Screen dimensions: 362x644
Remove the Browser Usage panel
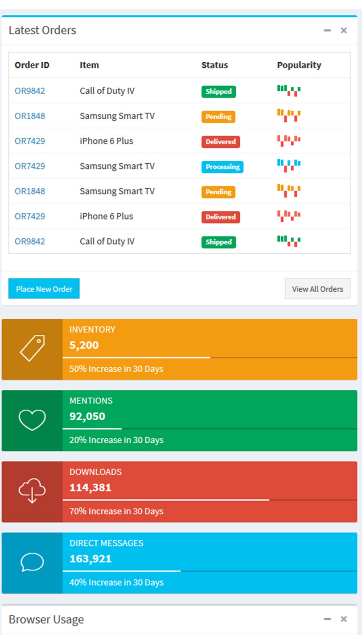click(344, 619)
